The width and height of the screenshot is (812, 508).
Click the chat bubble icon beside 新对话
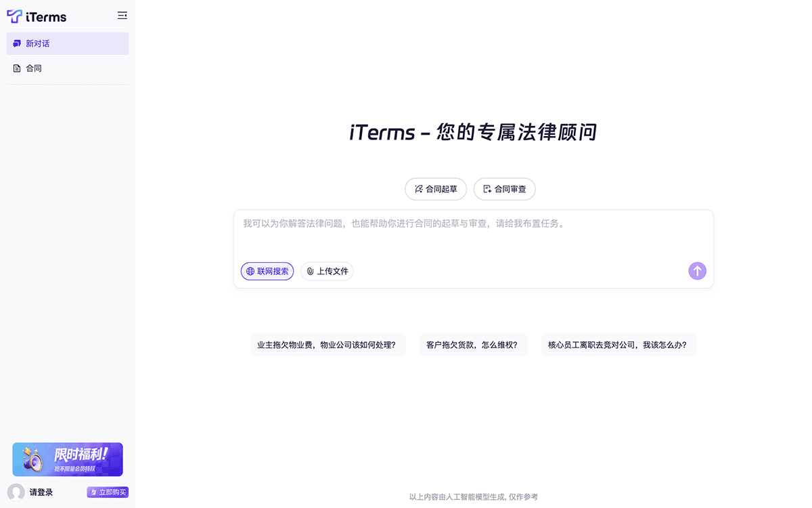pyautogui.click(x=16, y=43)
